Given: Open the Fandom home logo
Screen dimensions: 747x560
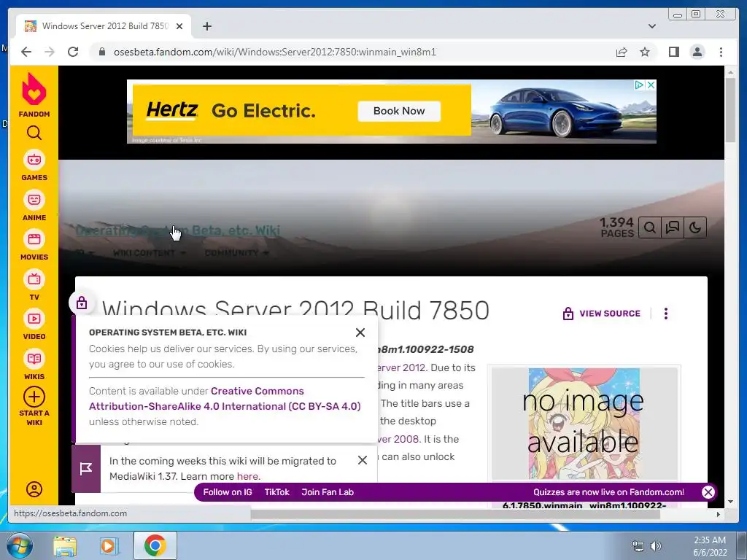Looking at the screenshot, I should tap(34, 95).
